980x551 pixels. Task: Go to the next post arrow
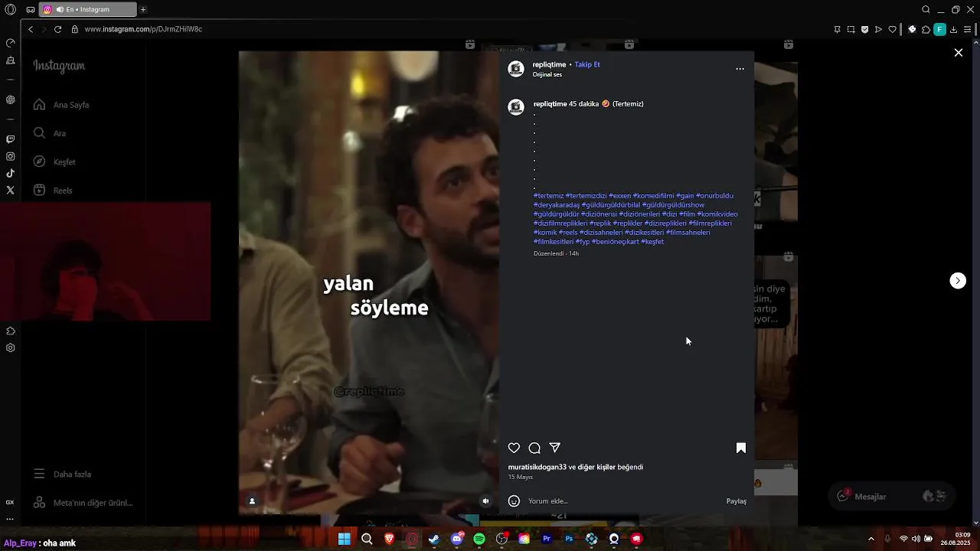[958, 281]
